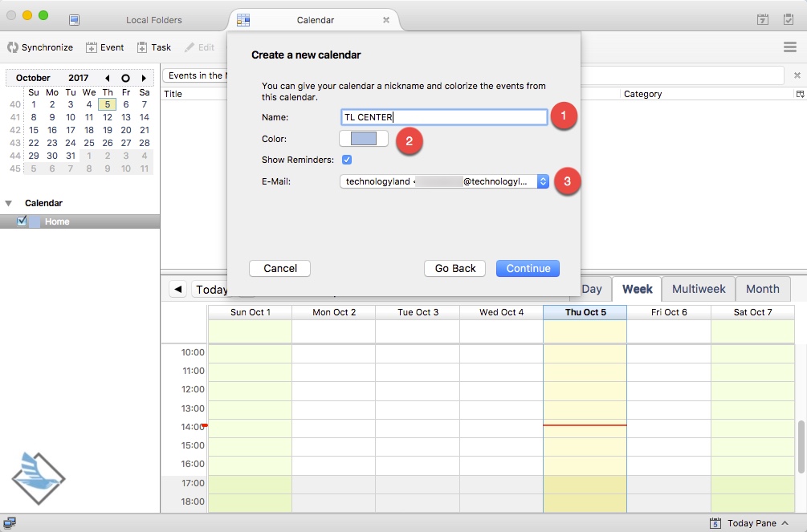Collapse the Today Pane using its chevron

(785, 522)
